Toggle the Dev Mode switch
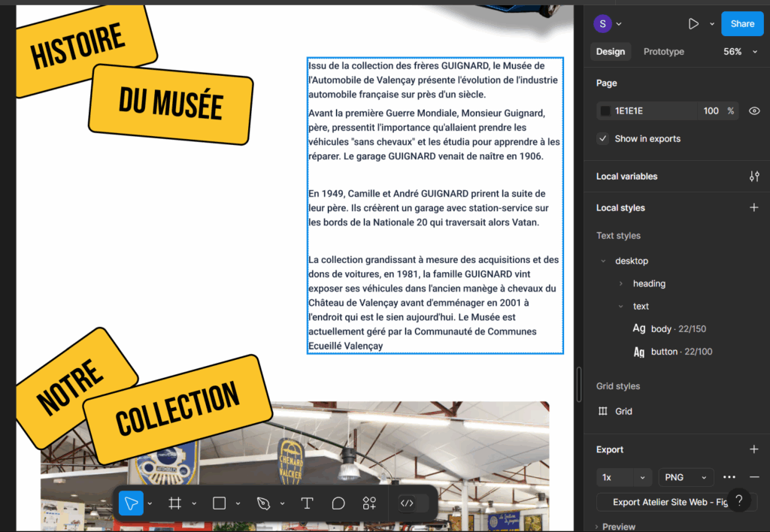The height and width of the screenshot is (532, 770). pyautogui.click(x=413, y=503)
